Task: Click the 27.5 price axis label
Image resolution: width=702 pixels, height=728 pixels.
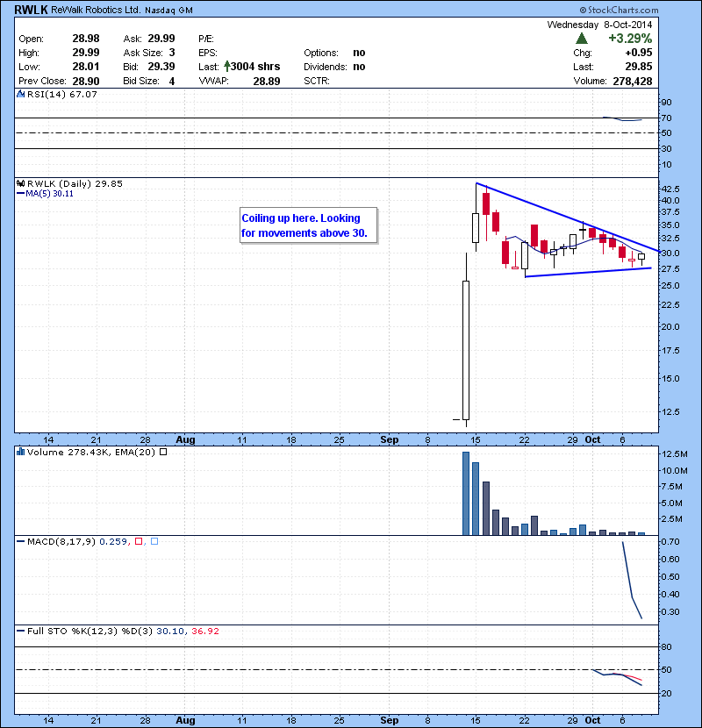Action: [670, 268]
